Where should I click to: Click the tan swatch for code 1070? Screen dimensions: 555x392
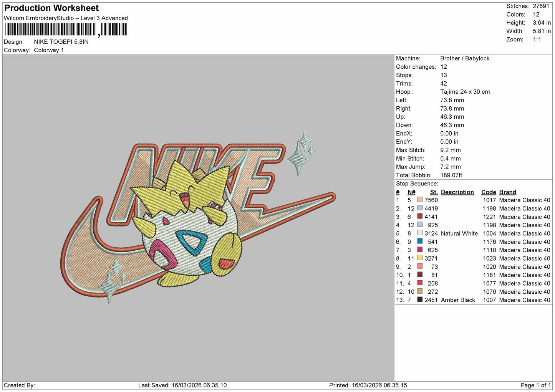pyautogui.click(x=420, y=291)
